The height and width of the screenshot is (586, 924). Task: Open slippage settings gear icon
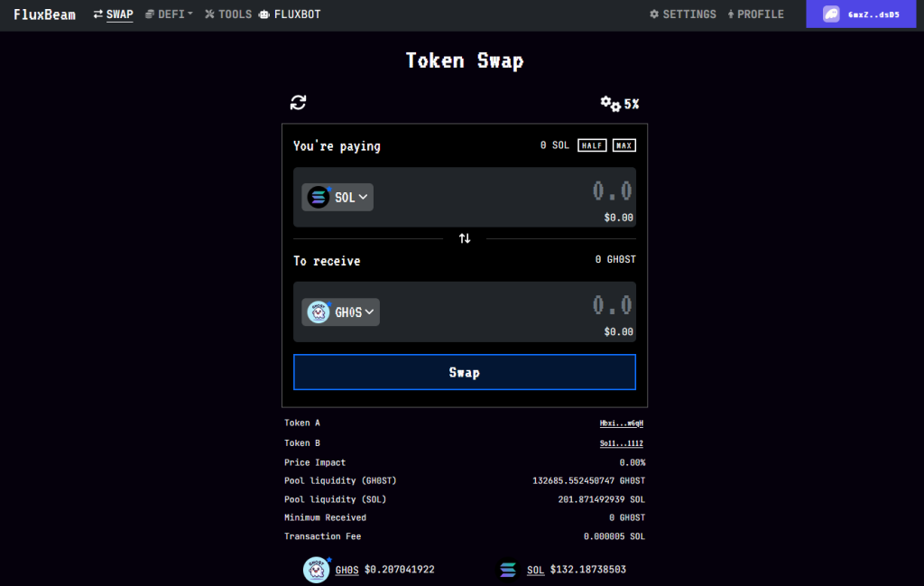pyautogui.click(x=611, y=105)
